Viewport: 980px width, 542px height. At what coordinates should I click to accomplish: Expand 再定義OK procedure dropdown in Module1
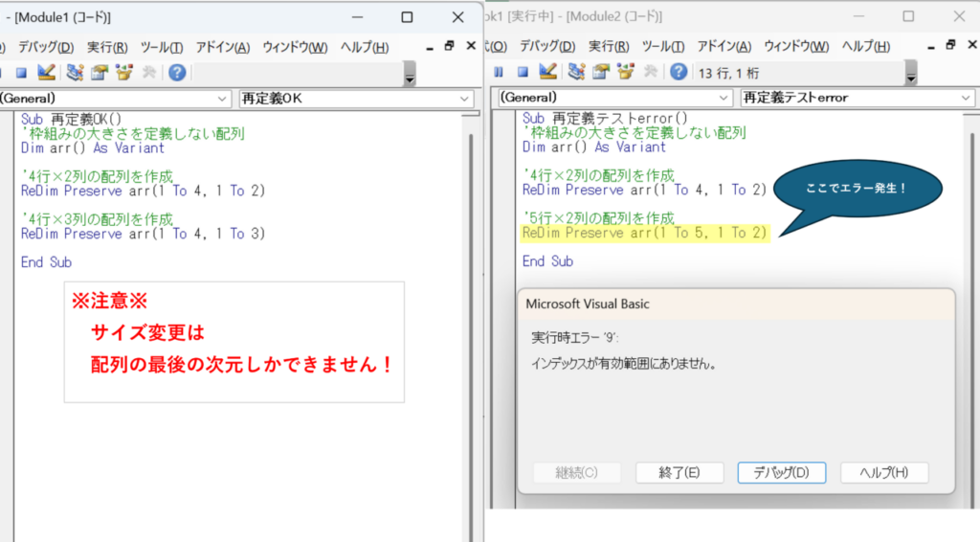click(464, 99)
